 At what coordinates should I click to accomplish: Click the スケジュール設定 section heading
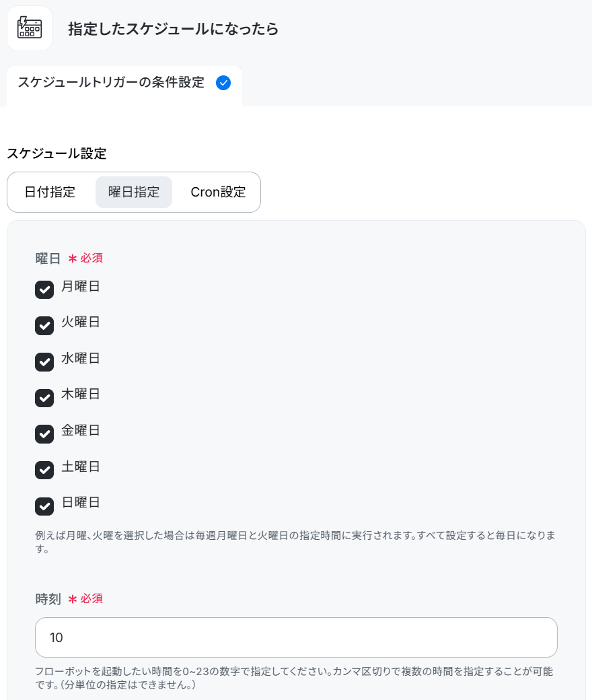[57, 153]
